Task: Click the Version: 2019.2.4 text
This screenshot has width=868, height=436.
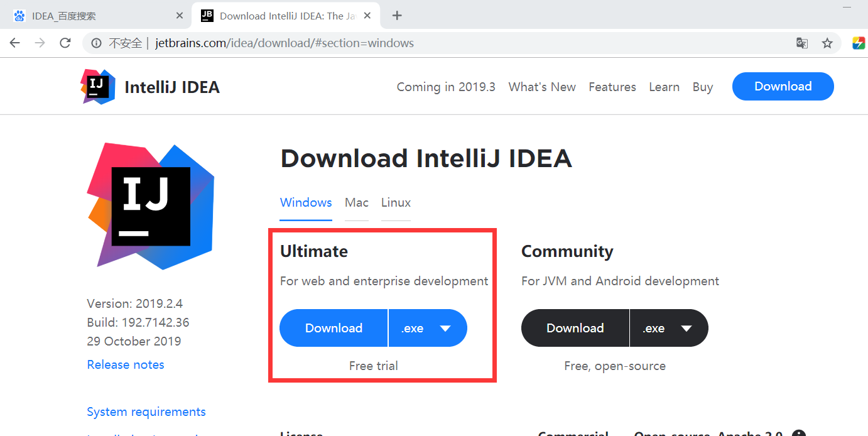Action: pos(135,303)
